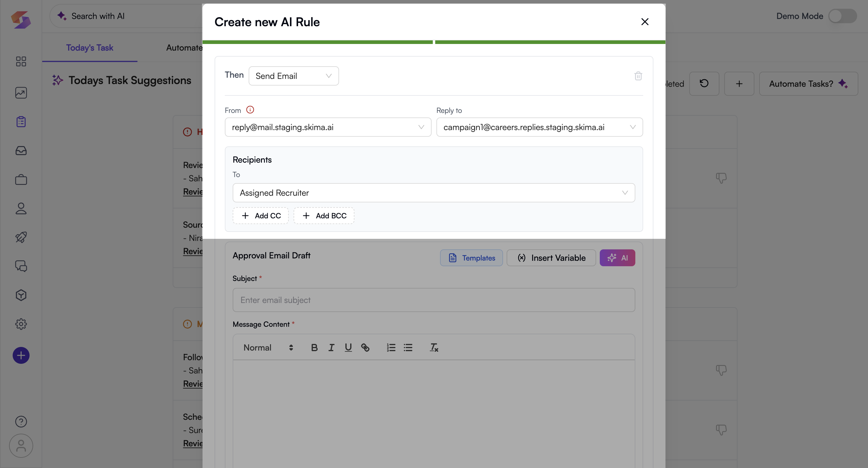
Task: Thumbs down the Schedule task
Action: coord(721,430)
